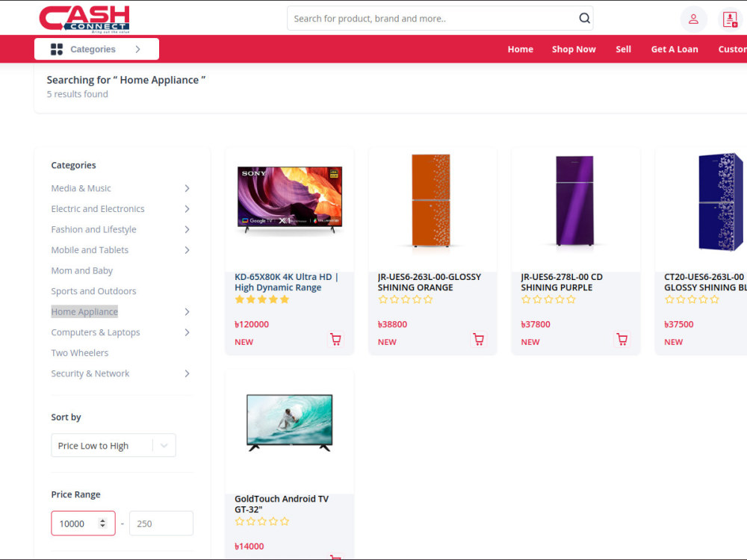Select the Media & Music label
This screenshot has height=560, width=747.
pyautogui.click(x=81, y=188)
